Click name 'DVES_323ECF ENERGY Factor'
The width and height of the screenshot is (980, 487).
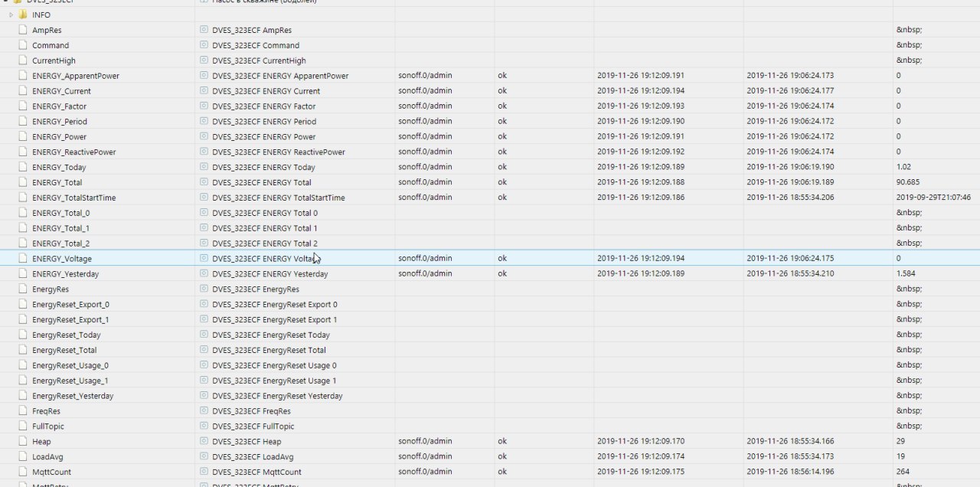pos(263,106)
